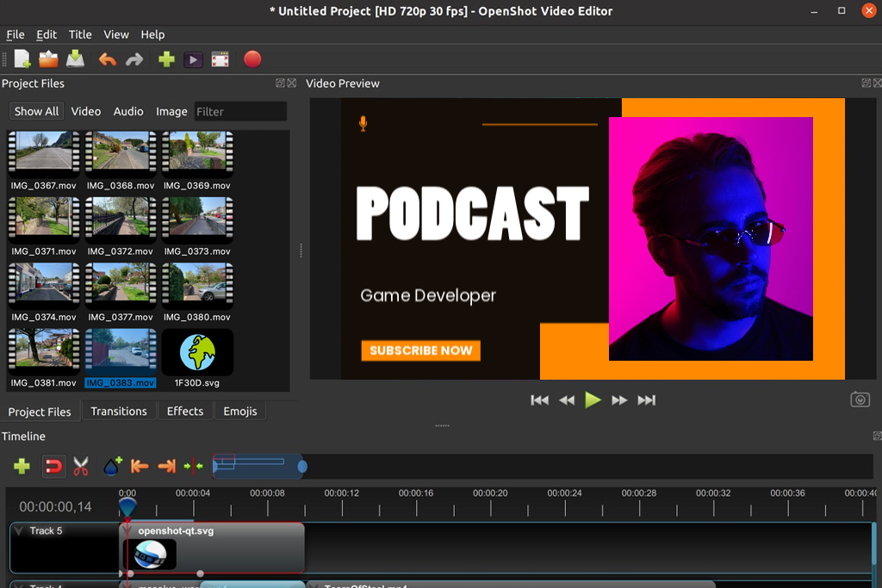Import files with the green plus icon

pos(166,59)
